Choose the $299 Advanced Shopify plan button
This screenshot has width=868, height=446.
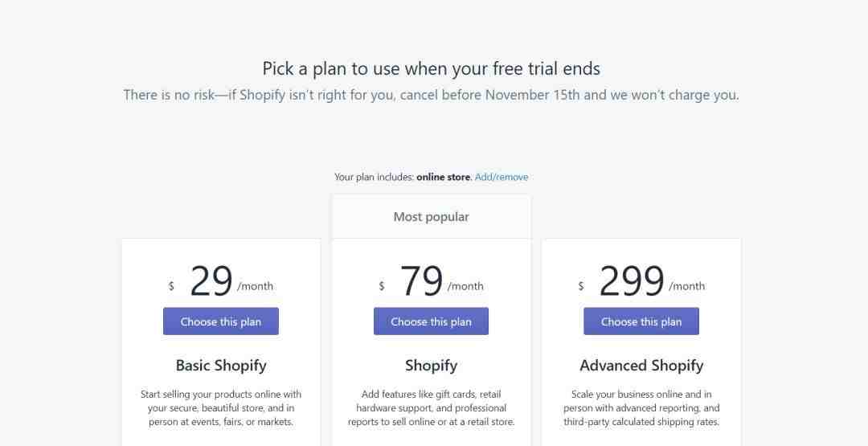click(x=641, y=321)
